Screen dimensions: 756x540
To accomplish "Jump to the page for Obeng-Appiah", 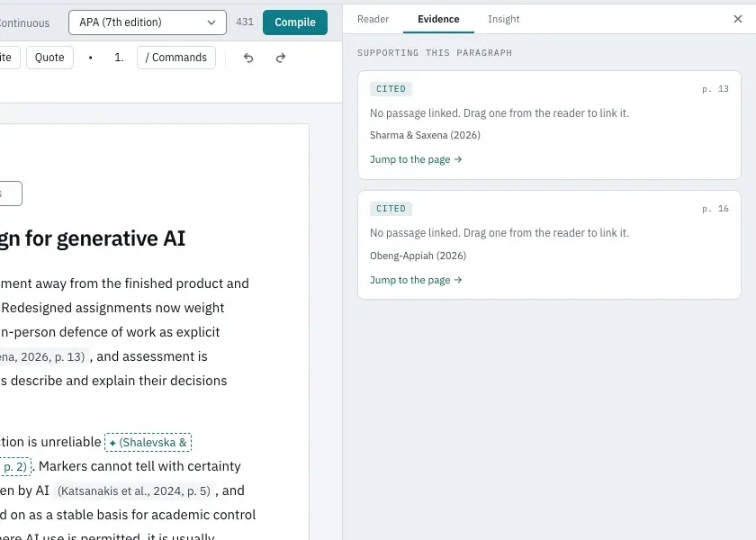I will [x=416, y=280].
